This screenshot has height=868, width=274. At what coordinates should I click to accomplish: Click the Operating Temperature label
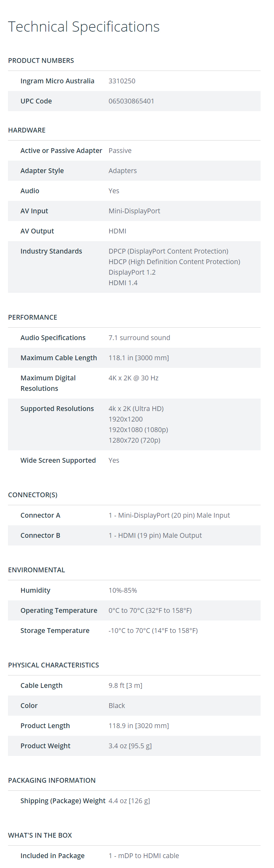pos(59,611)
